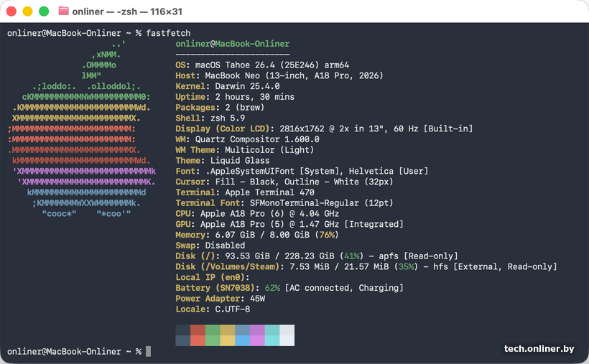589x364 pixels.
Task: Click the 'Swap: Disabled' line
Action: (210, 246)
